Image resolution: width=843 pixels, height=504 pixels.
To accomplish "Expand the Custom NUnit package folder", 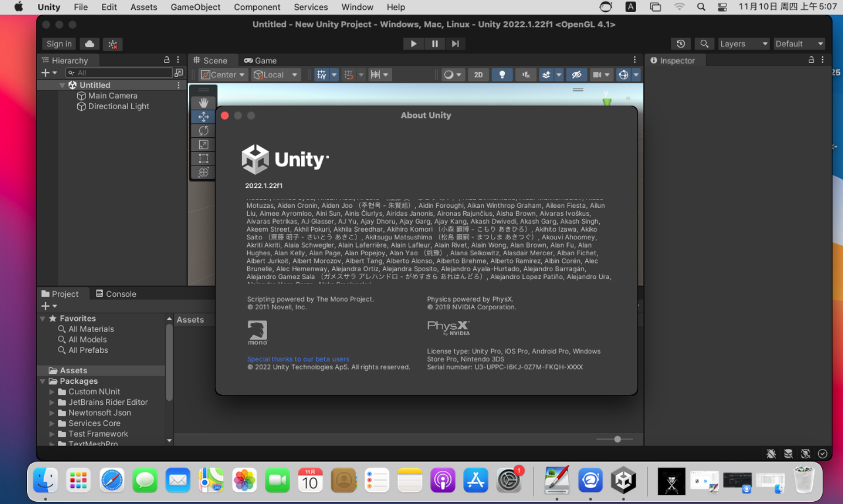I will tap(52, 392).
